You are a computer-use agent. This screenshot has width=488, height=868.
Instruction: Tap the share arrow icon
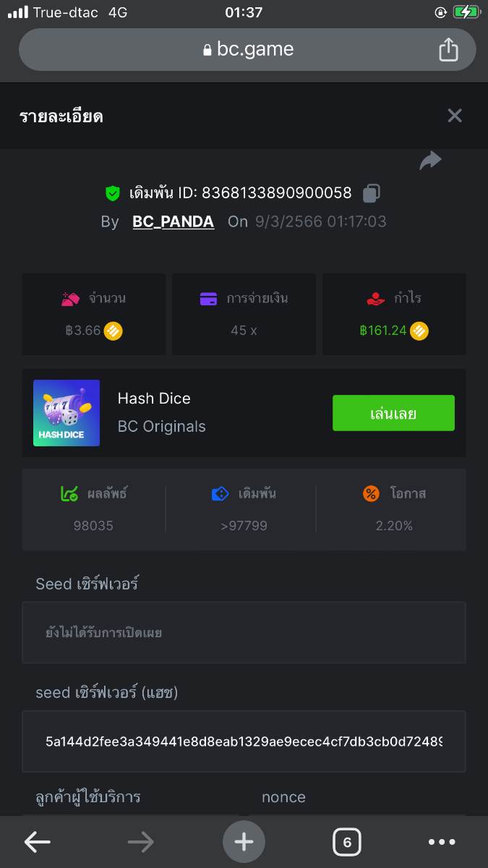(430, 161)
